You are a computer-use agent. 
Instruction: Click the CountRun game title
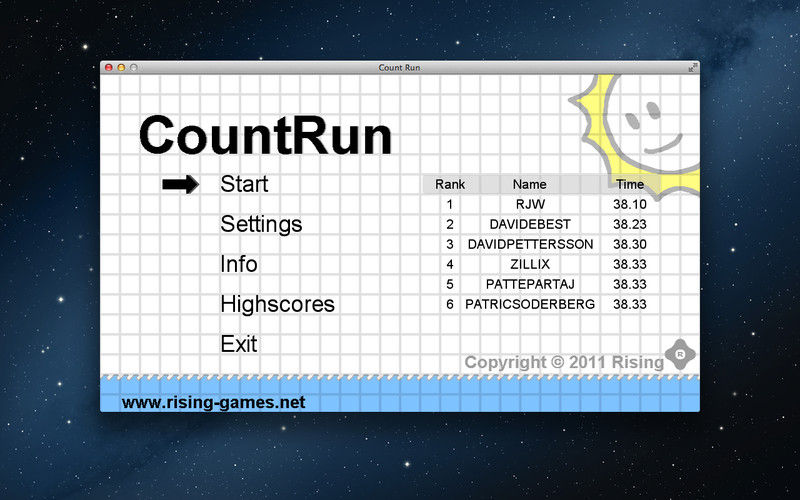pyautogui.click(x=265, y=135)
